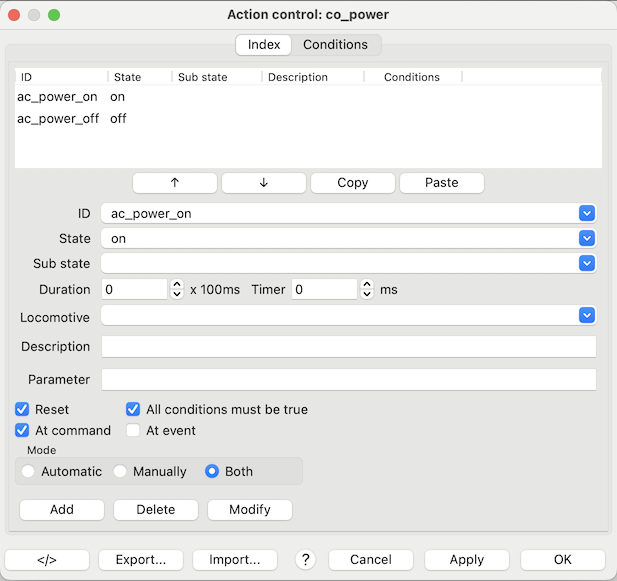Expand the ID dropdown list
This screenshot has width=617, height=581.
587,213
